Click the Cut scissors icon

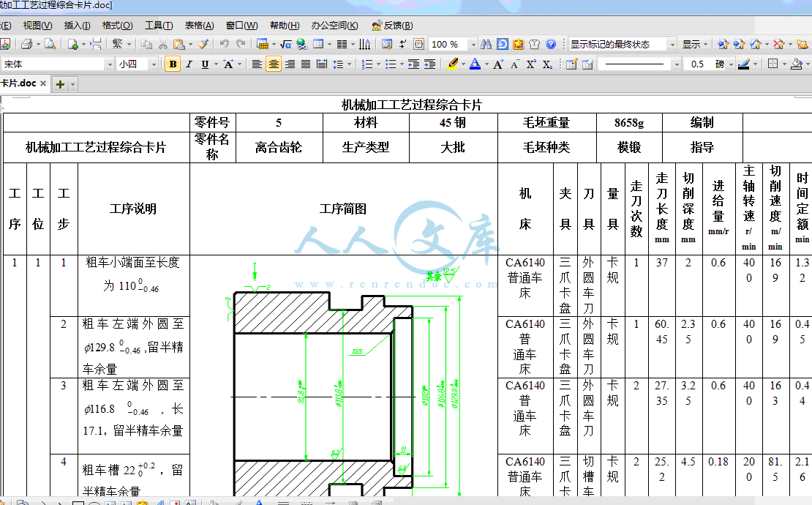[162, 45]
